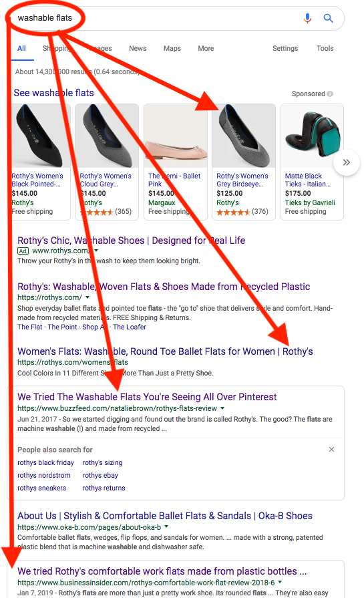Switch to the News tab
Image resolution: width=364 pixels, height=598 pixels.
[138, 48]
